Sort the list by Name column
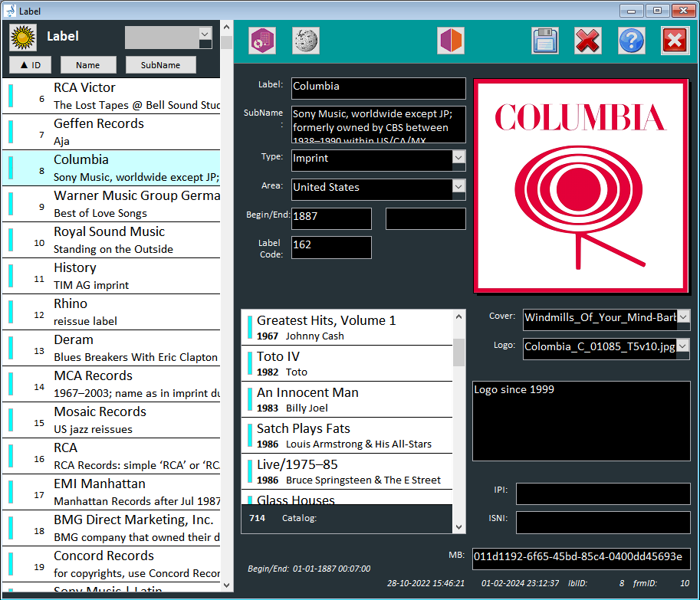 click(88, 65)
